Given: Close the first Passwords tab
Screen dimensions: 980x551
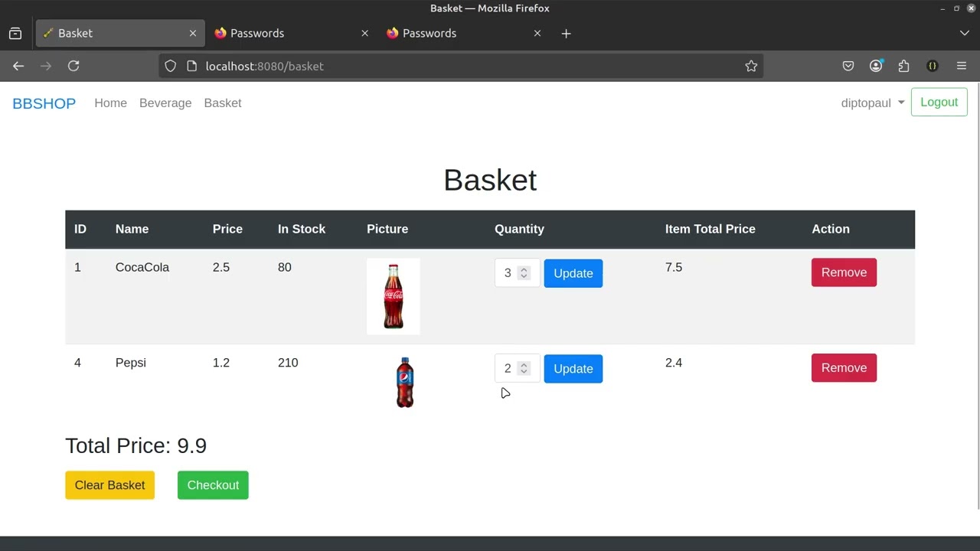Looking at the screenshot, I should tap(364, 34).
